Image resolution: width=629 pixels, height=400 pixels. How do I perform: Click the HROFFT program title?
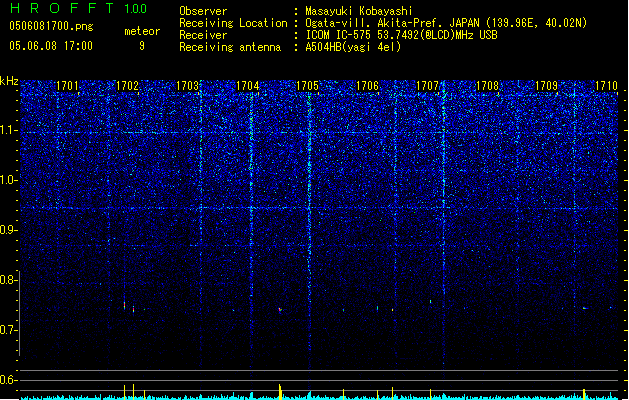(62, 8)
